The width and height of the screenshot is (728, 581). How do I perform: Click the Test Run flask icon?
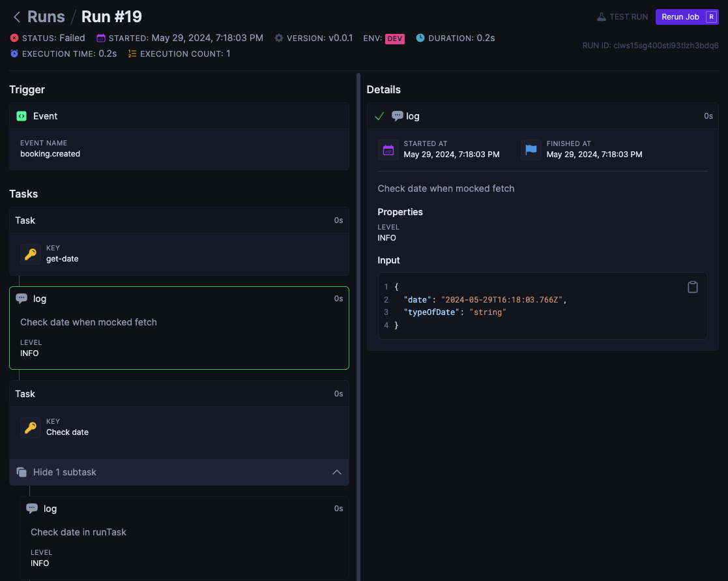pyautogui.click(x=602, y=17)
